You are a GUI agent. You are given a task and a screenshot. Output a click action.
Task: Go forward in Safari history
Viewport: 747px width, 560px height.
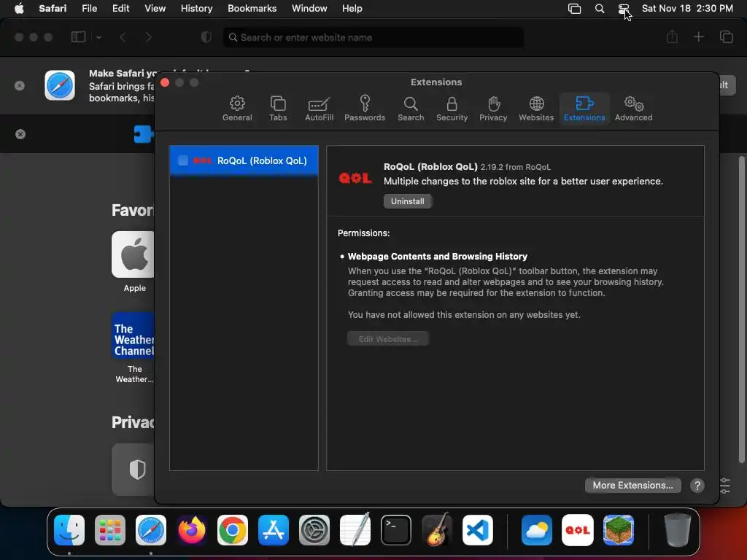click(x=148, y=37)
